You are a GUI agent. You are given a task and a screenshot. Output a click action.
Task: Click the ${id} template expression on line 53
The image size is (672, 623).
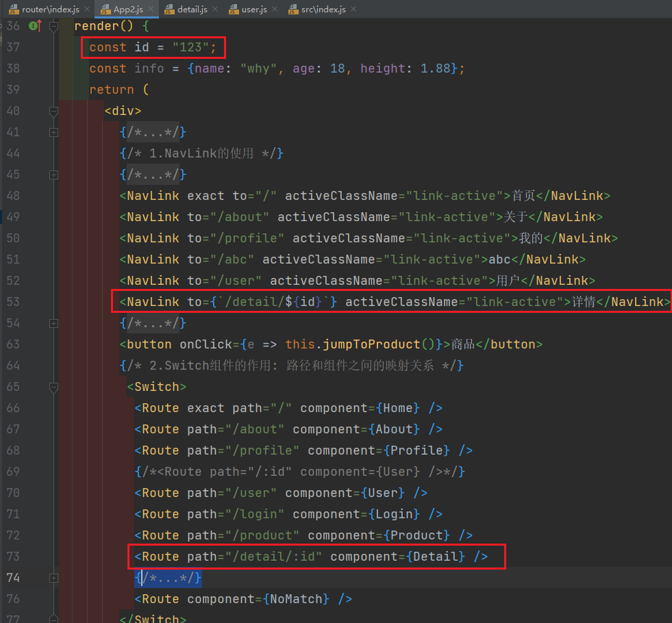point(303,302)
